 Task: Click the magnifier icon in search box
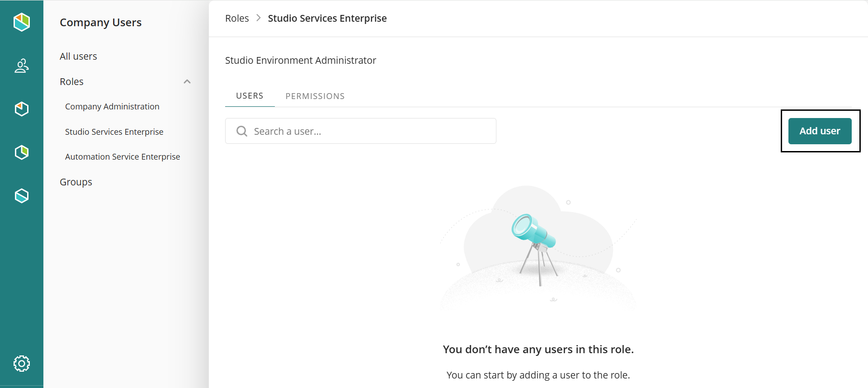242,131
